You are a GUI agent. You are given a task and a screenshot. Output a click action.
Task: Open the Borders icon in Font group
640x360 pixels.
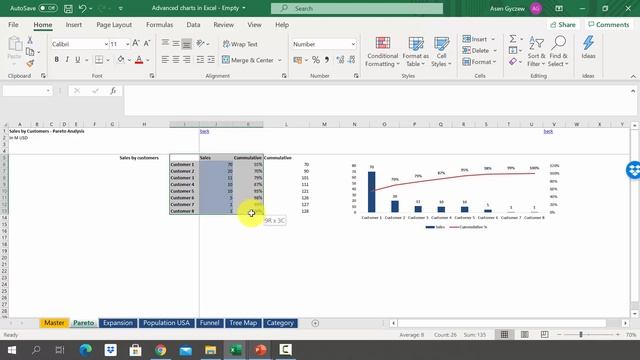tap(99, 60)
